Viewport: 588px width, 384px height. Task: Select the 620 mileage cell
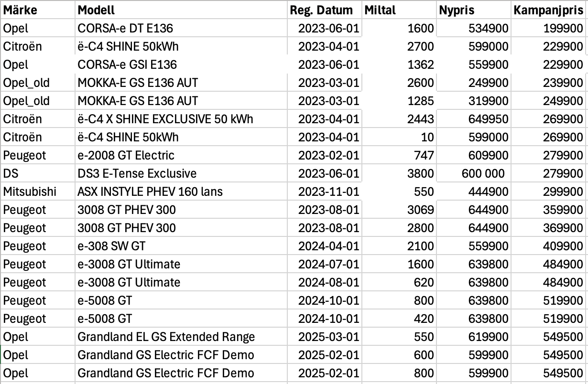(399, 282)
